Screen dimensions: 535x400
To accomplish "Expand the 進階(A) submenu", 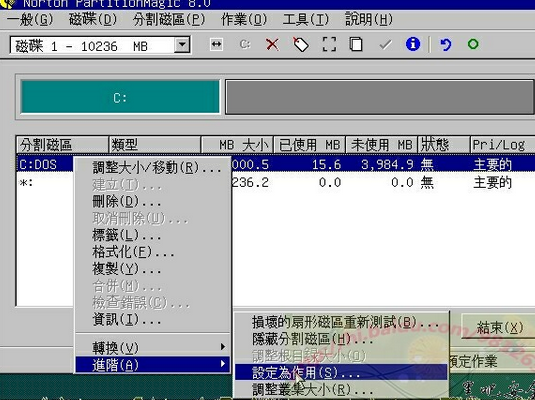I will coord(152,364).
